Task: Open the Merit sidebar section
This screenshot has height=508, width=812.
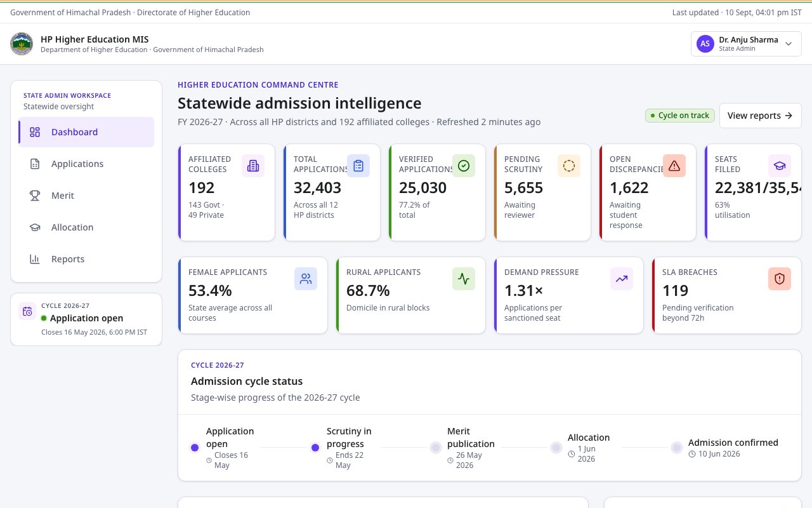Action: (86, 196)
